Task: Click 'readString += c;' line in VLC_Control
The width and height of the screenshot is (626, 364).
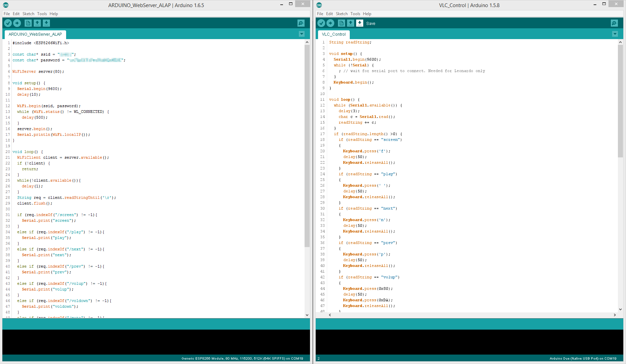Action: (x=357, y=123)
